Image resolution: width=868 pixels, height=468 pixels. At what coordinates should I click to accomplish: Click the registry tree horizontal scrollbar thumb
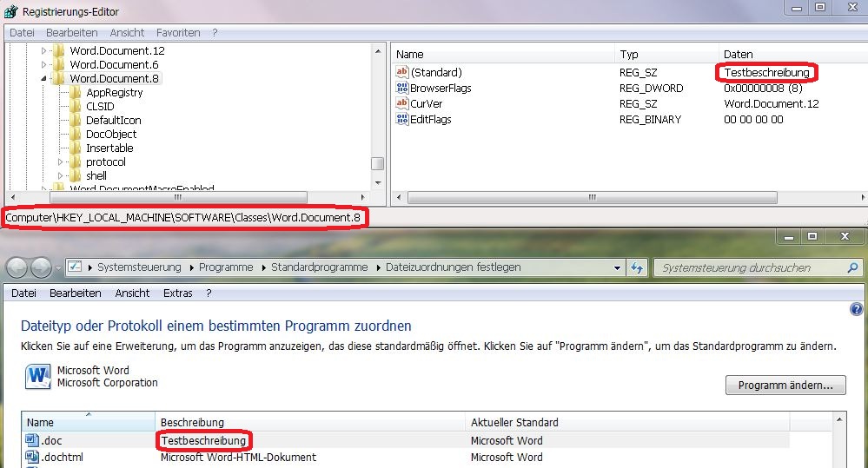[x=178, y=197]
